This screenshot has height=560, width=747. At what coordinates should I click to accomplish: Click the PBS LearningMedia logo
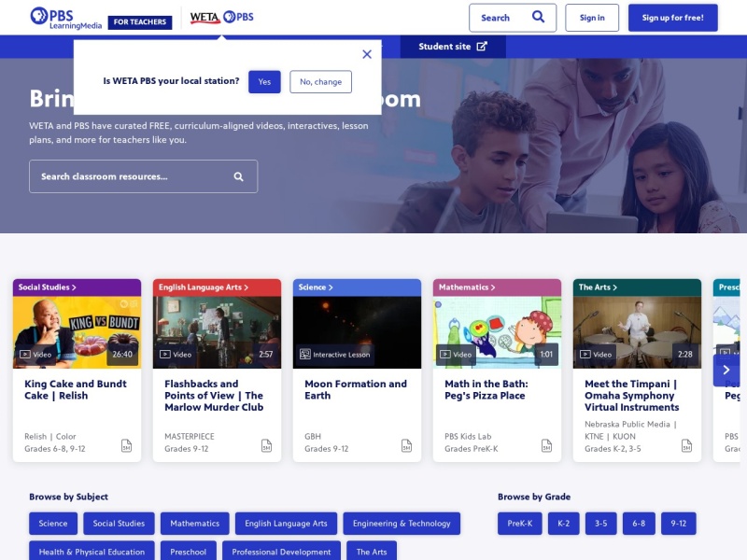(x=64, y=18)
